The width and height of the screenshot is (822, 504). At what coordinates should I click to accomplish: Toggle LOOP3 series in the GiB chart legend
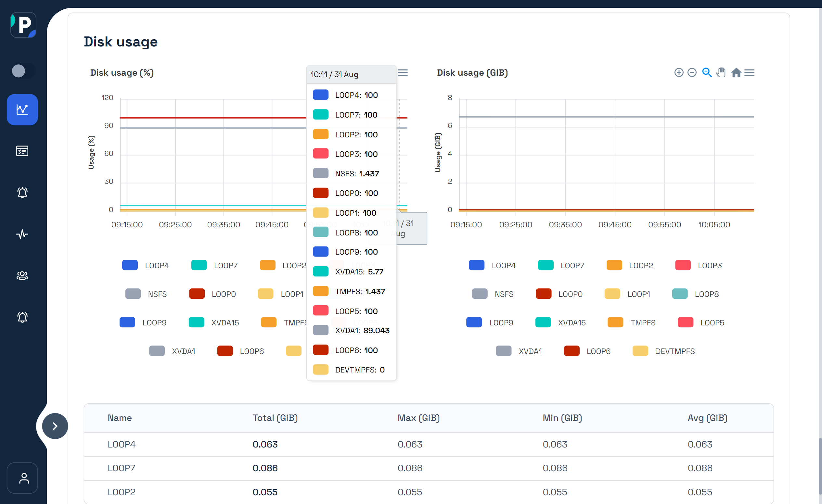pos(699,265)
